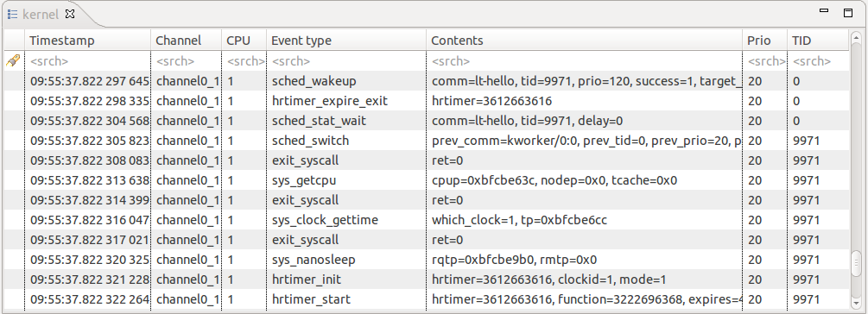The height and width of the screenshot is (314, 868).
Task: Close the kernel tab with its X icon
Action: click(70, 14)
